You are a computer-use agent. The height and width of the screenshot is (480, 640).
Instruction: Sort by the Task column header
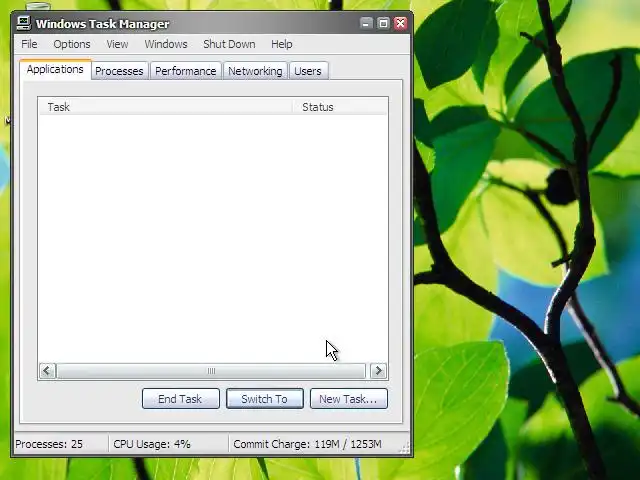pos(165,107)
